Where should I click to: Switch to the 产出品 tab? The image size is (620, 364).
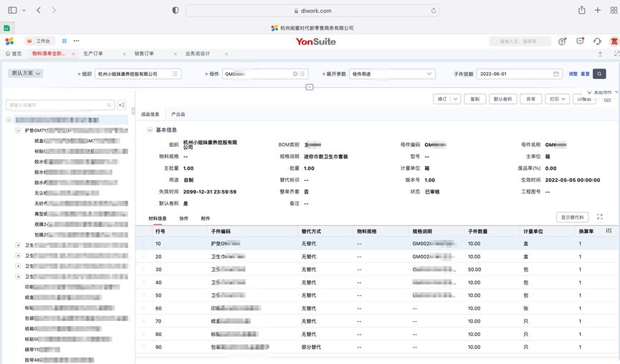[177, 114]
